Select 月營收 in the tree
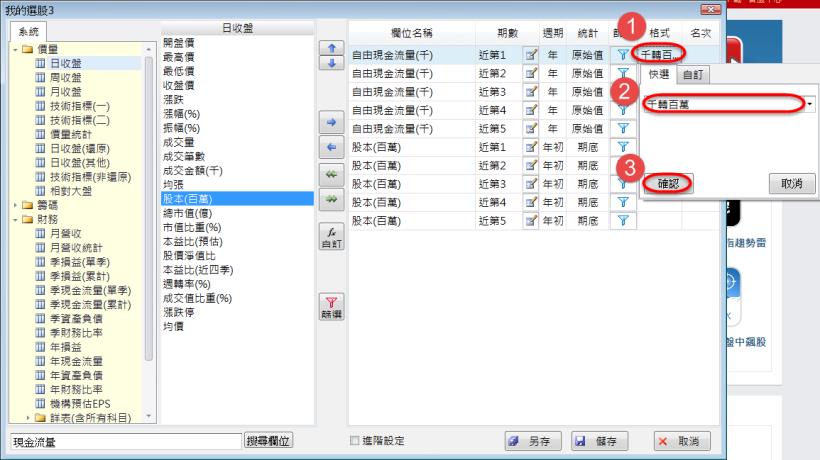820x460 pixels. click(x=65, y=234)
